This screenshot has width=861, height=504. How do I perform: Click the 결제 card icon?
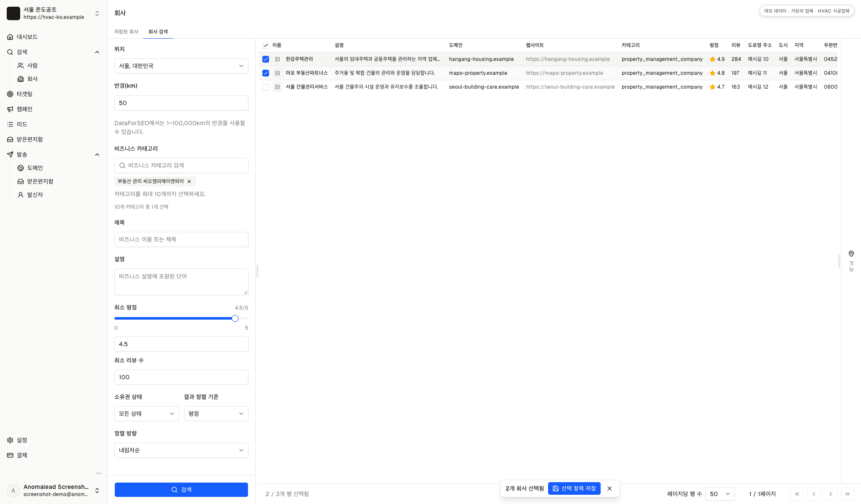10,455
